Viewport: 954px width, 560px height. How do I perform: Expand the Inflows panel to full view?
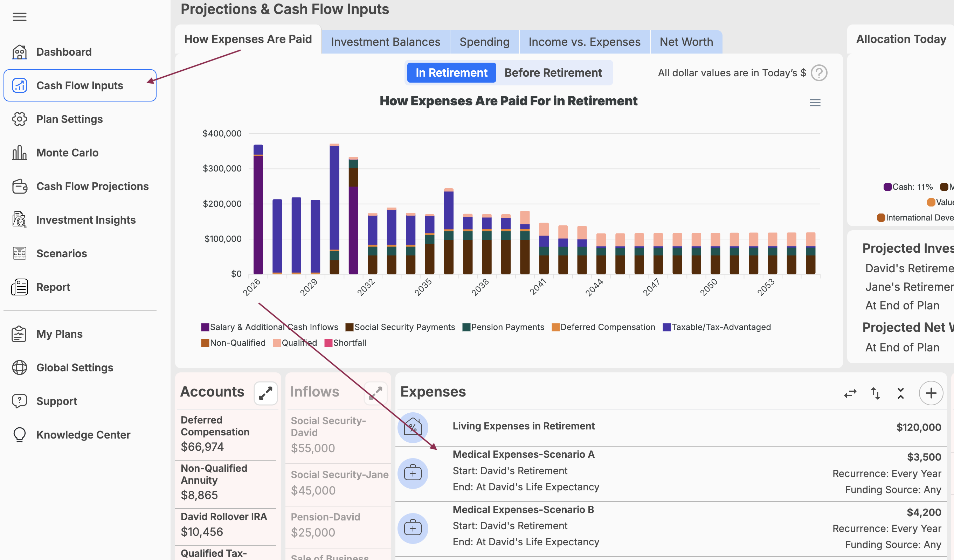pos(375,393)
